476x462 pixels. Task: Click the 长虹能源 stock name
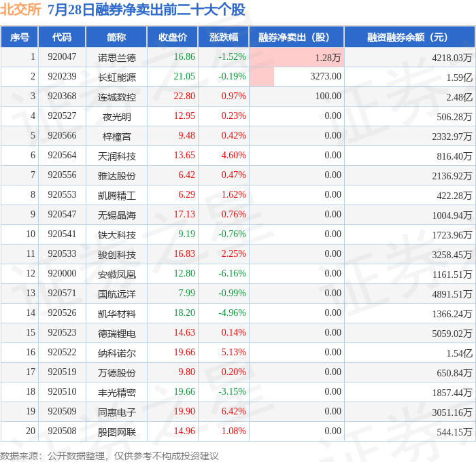pyautogui.click(x=116, y=77)
